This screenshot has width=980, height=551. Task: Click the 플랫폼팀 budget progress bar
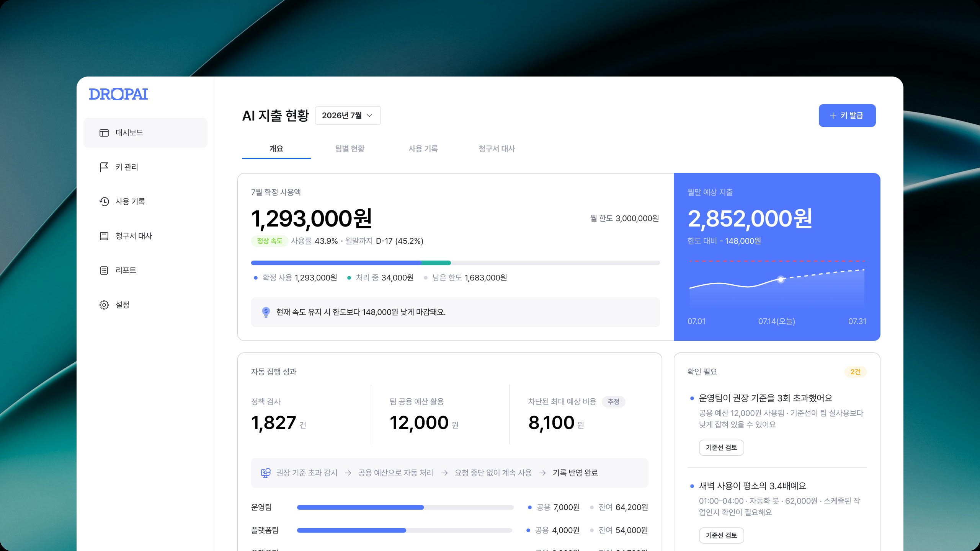coord(405,530)
